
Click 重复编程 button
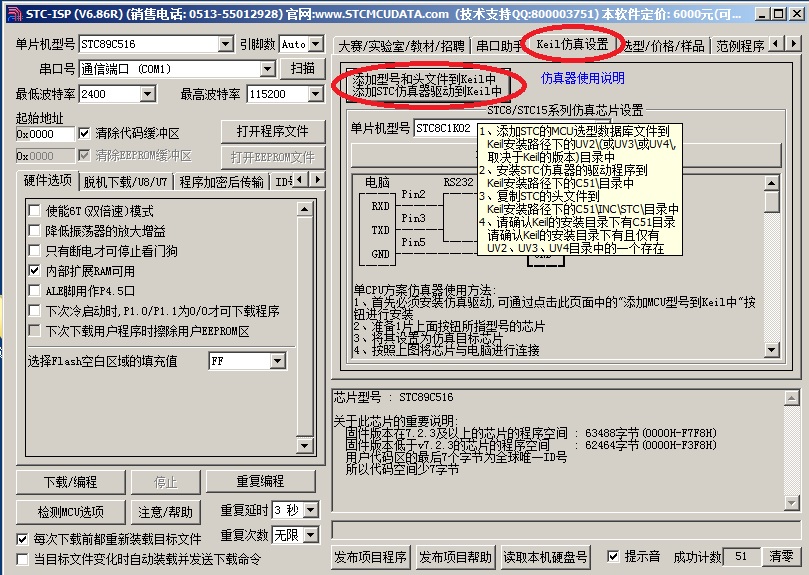pos(260,482)
